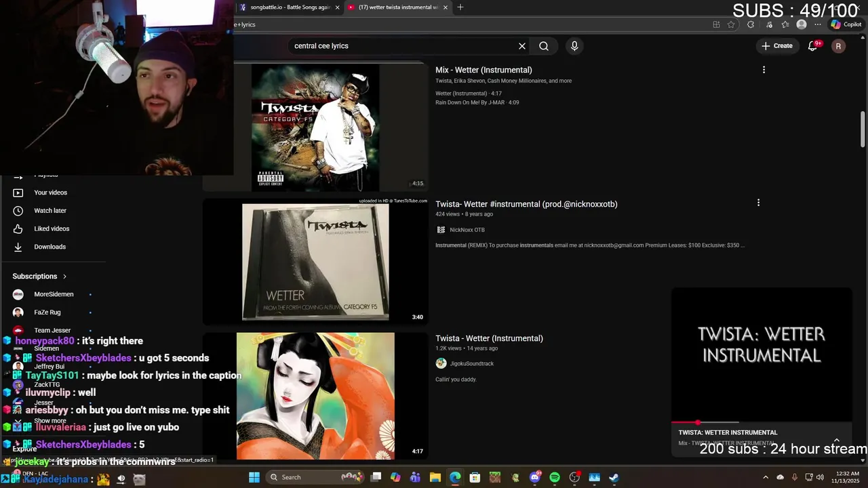Open Edge browser profile icon

[802, 24]
